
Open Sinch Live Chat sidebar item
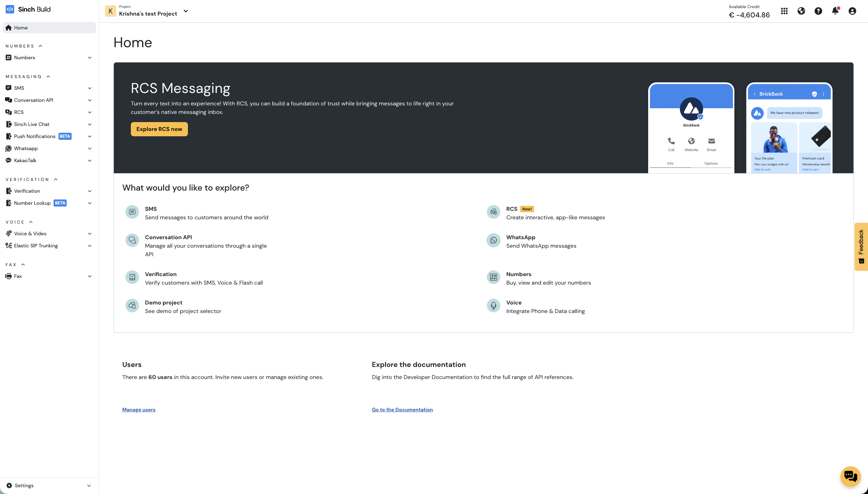pos(32,124)
